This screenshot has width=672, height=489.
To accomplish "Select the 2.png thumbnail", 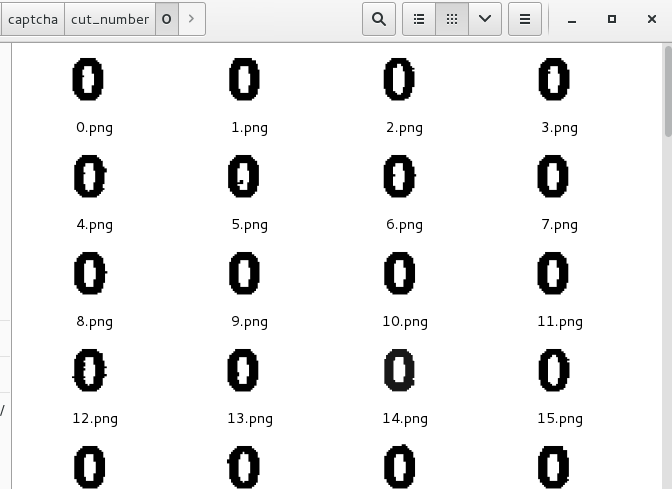I will coord(399,79).
